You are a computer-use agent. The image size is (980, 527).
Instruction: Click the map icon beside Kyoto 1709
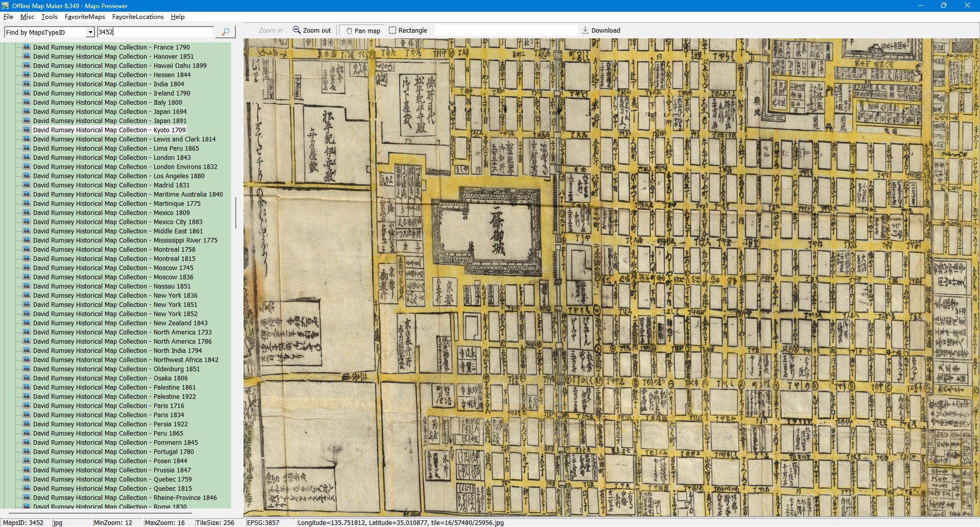click(27, 130)
